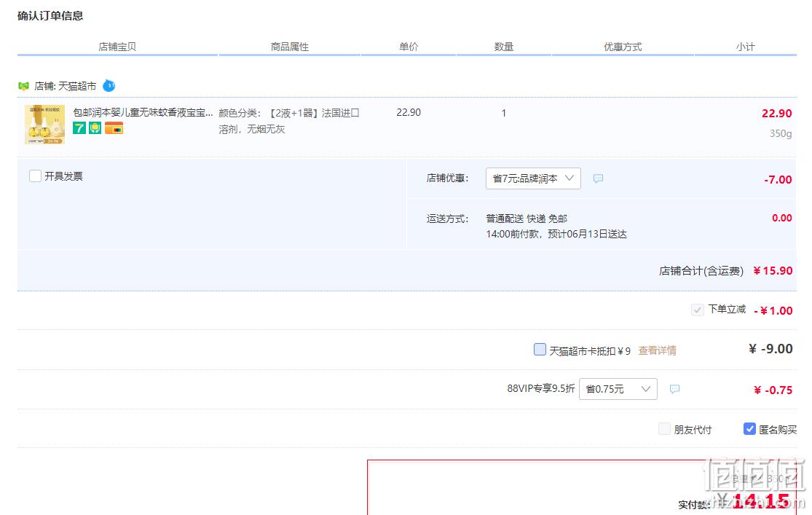Screen dimensions: 812x515
Task: Click the green 7-day return badge
Action: pos(79,127)
